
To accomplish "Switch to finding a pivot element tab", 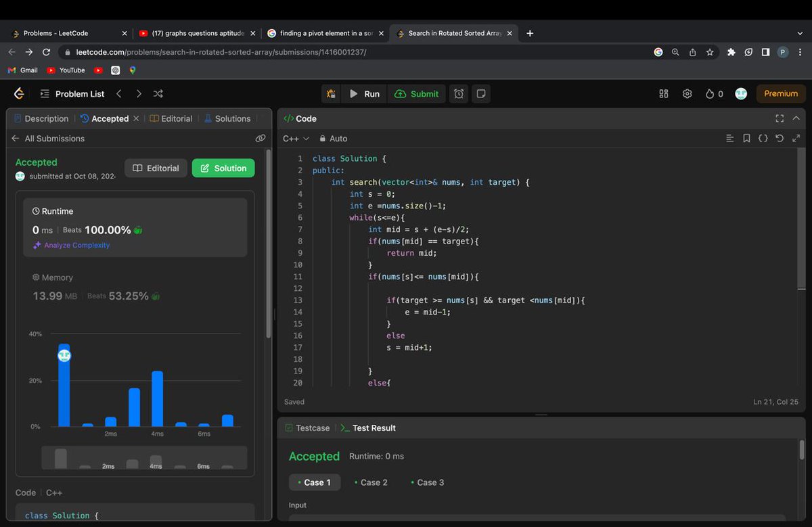I will (x=325, y=33).
